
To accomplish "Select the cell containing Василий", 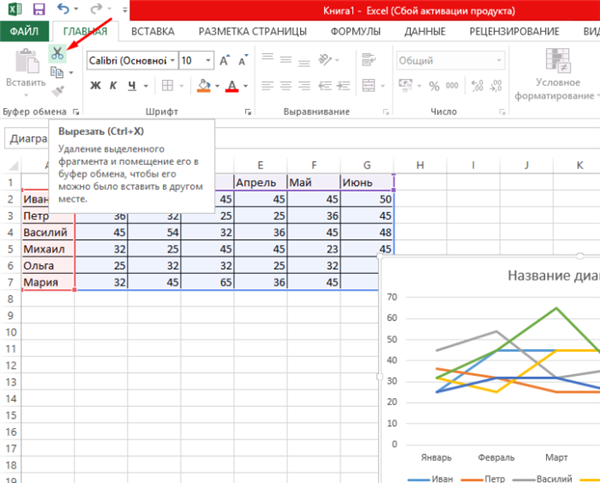I will (x=48, y=232).
